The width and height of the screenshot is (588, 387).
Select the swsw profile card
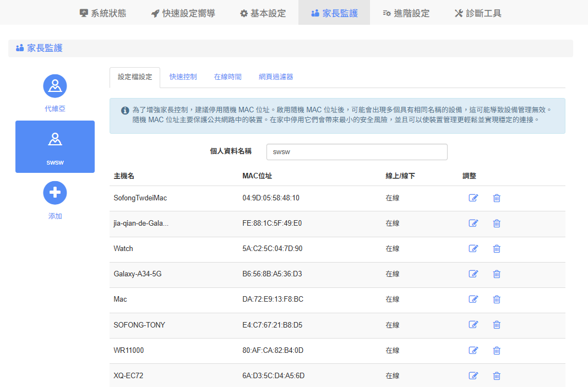point(55,146)
